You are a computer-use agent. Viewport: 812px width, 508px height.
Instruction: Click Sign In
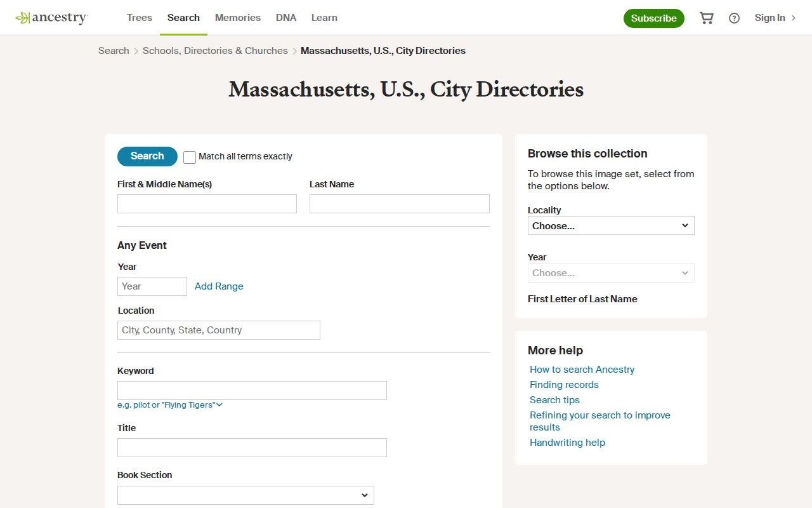tap(775, 18)
